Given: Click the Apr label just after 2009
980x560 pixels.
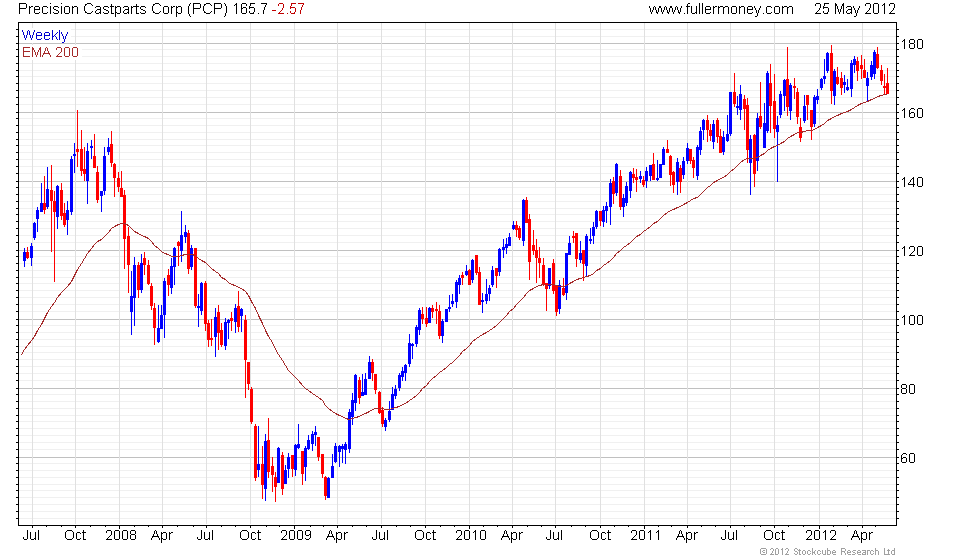Looking at the screenshot, I should pyautogui.click(x=337, y=536).
